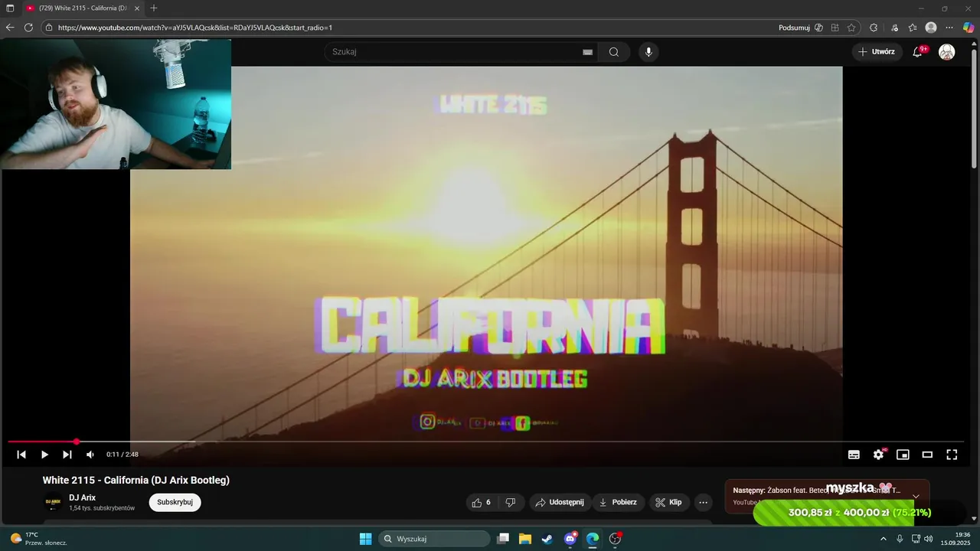Switch to theater mode
The width and height of the screenshot is (980, 551).
tap(927, 455)
